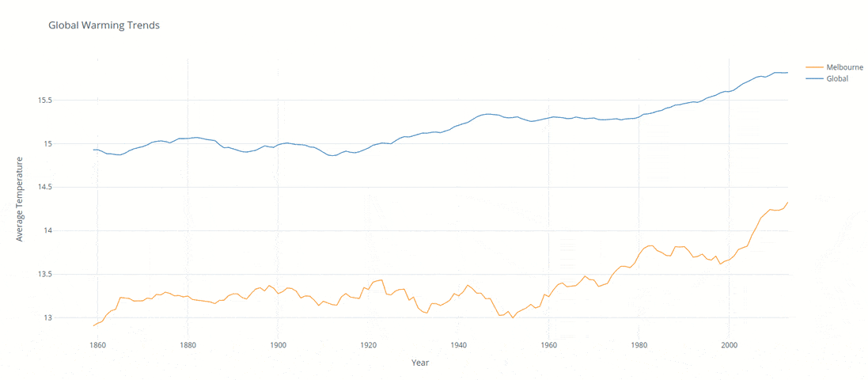Click the orange Melbourne line's rightmost end point

click(788, 203)
